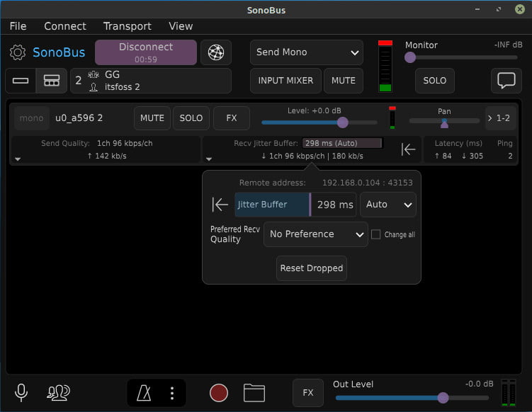Click the 298 ms (Auto) jitter buffer bar
532x412 pixels.
point(342,143)
